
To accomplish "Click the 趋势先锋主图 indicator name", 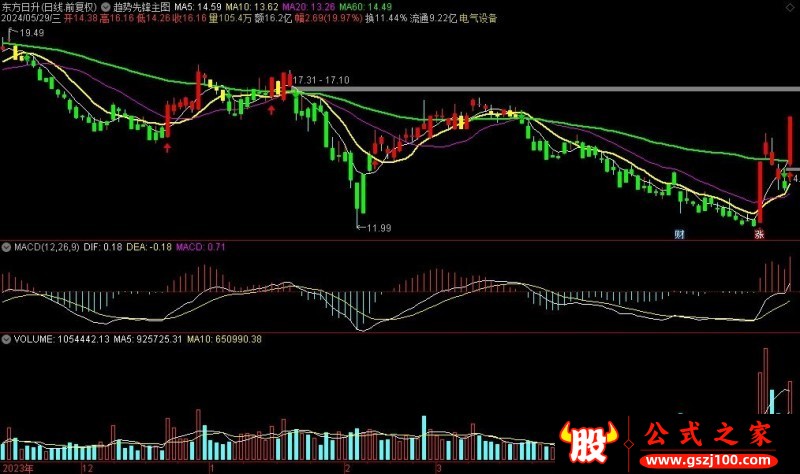I will [x=142, y=6].
